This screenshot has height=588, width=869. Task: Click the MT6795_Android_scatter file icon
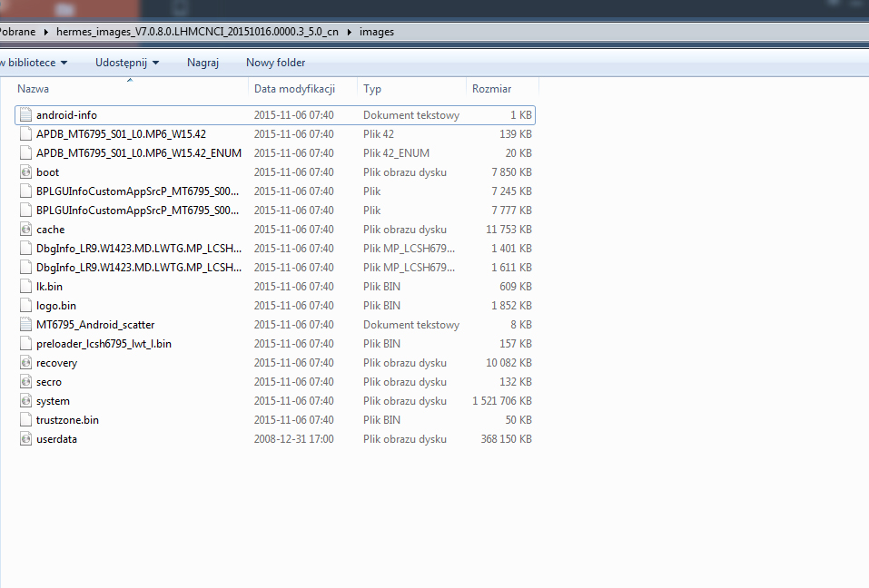[25, 325]
